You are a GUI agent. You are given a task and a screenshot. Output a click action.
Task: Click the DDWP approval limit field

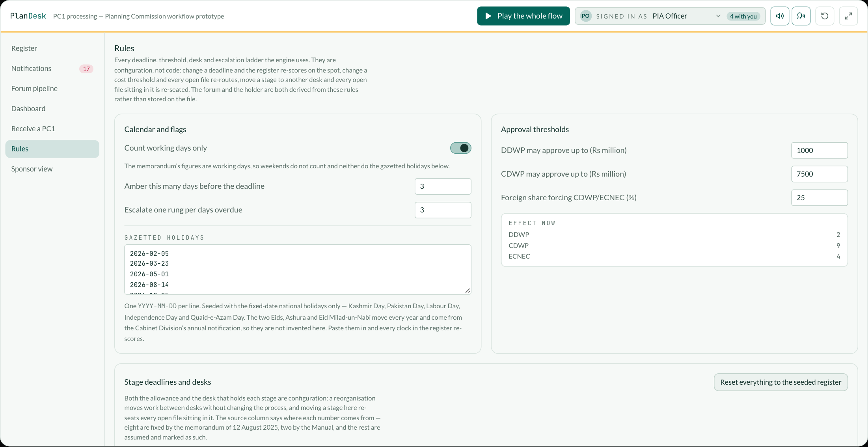(820, 151)
